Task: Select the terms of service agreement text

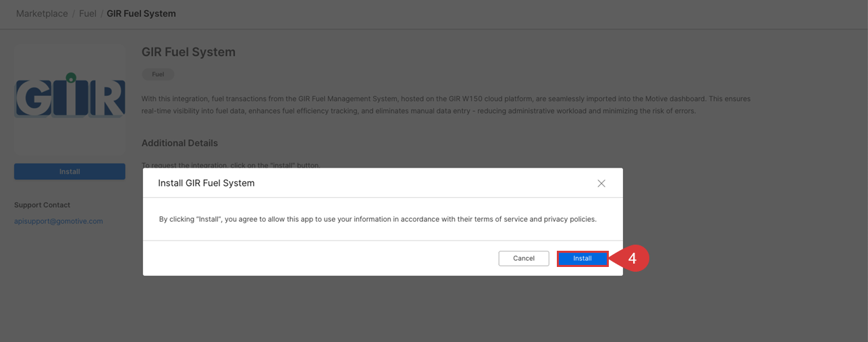Action: coord(377,219)
